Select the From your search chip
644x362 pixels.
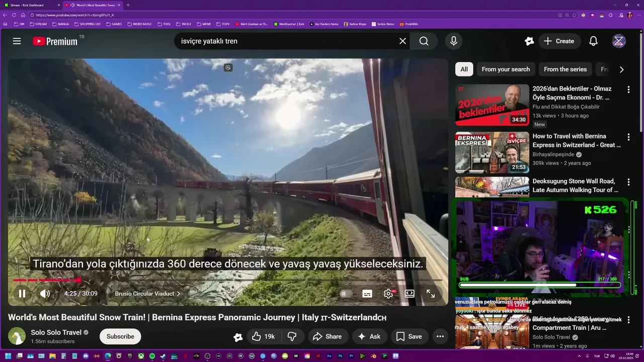[x=506, y=69]
